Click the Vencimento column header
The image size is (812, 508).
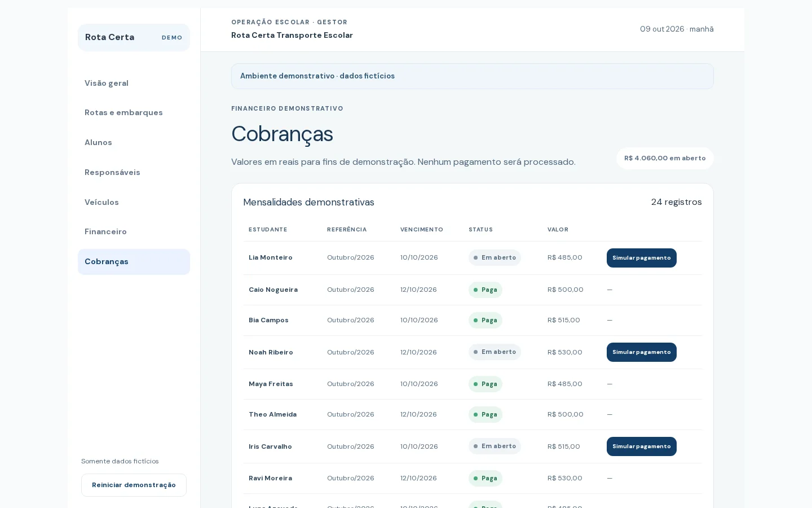[422, 230]
